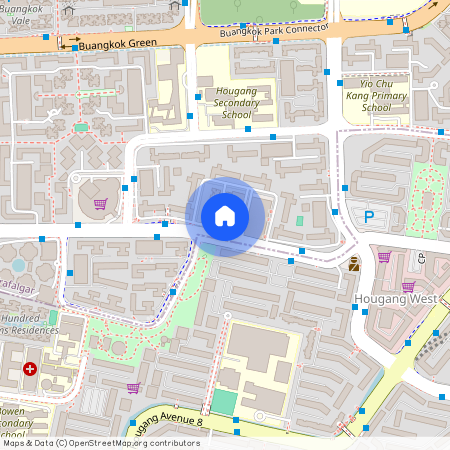This screenshot has width=450, height=450.
Task: Click the Yio Chu Kang Primary School label
Action: [x=376, y=96]
